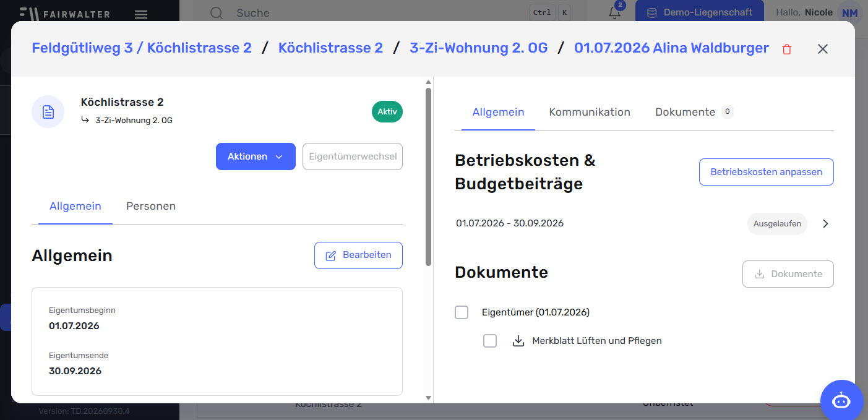Screen dimensions: 868x420
Task: Click the document icon beside Köchlistrasse 2
Action: click(x=48, y=112)
